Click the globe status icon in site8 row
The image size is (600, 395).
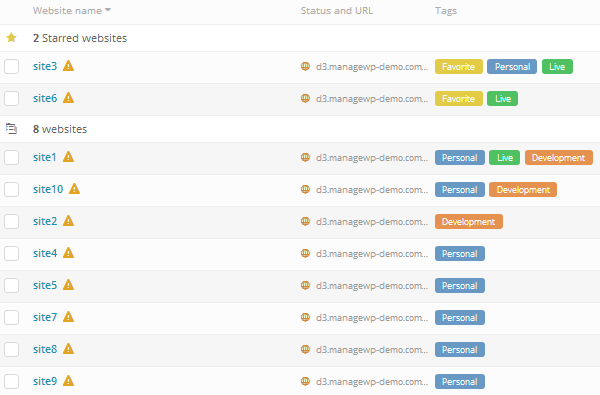(305, 349)
